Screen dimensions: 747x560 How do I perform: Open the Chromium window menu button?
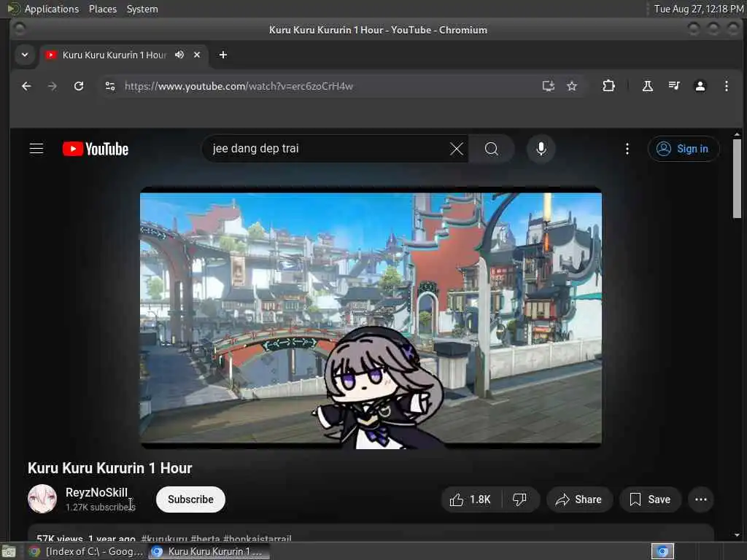20,29
